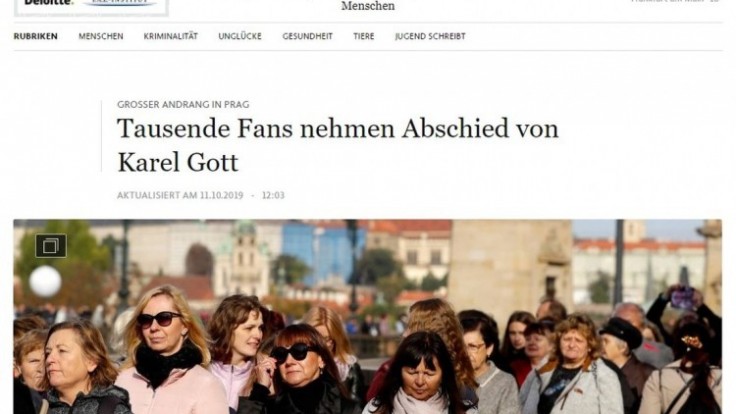Screen dimensions: 736x414
Task: Click the 12:03 update time
Action: [273, 195]
